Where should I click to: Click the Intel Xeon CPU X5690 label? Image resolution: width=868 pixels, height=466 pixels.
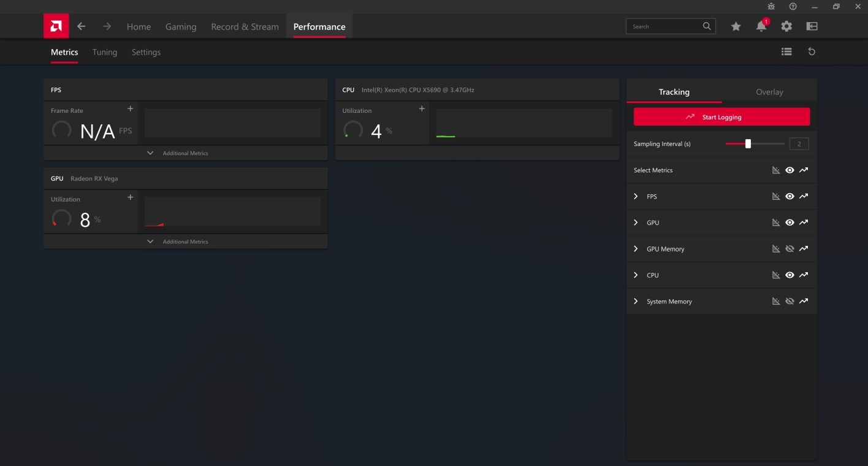(x=418, y=90)
